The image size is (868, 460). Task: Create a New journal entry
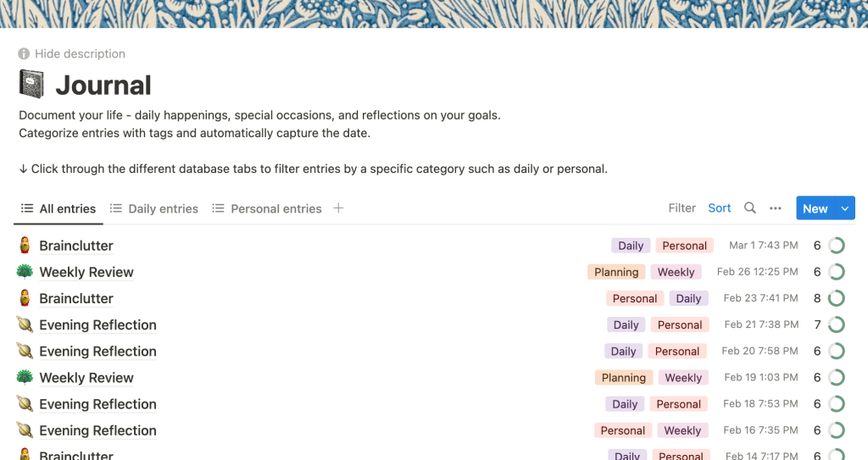tap(815, 208)
